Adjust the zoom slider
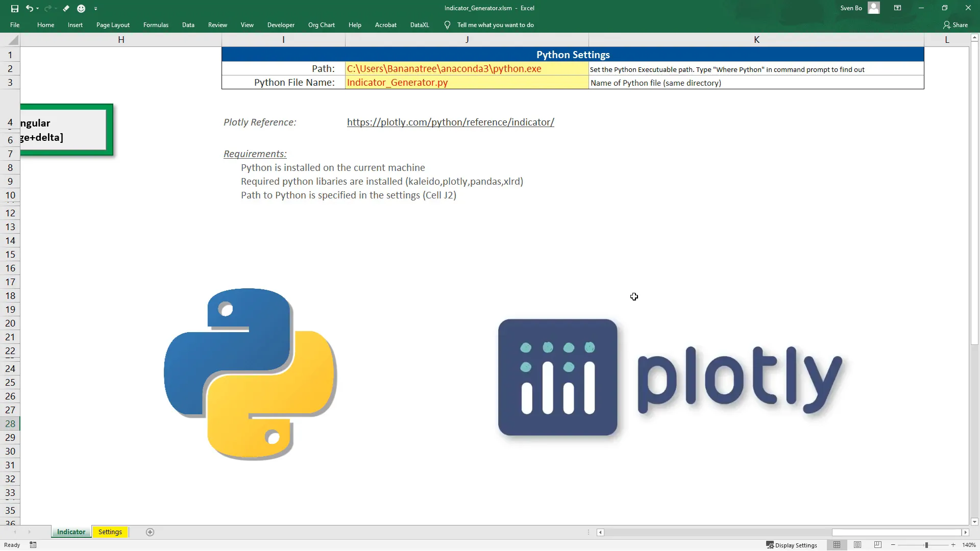 click(926, 545)
